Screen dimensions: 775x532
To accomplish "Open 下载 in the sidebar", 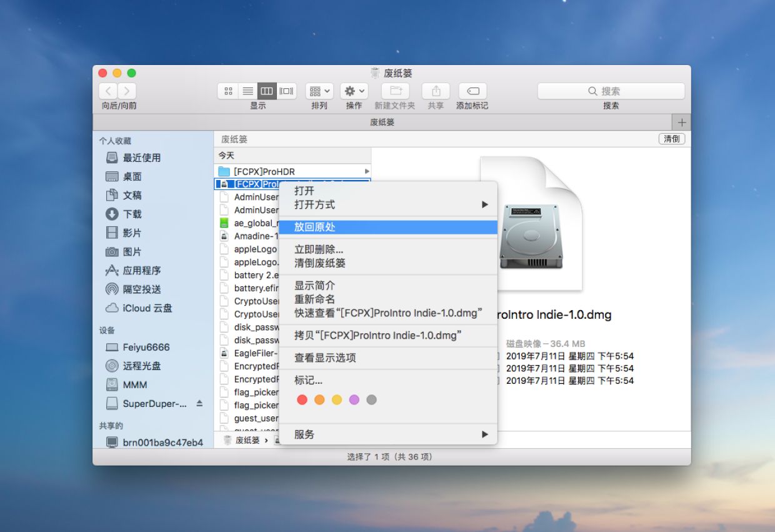I will [133, 214].
